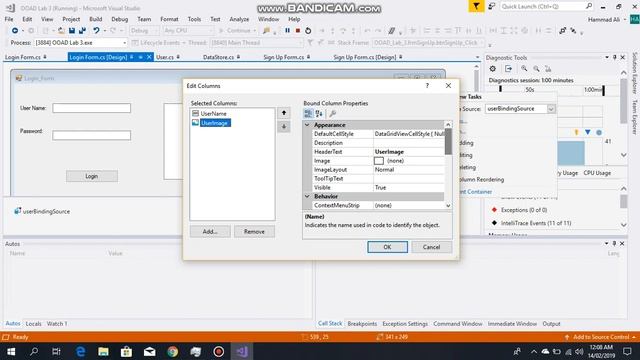Image resolution: width=640 pixels, height=360 pixels.
Task: Click Zoom Out in Diagnostic Tools
Action: pos(536,69)
